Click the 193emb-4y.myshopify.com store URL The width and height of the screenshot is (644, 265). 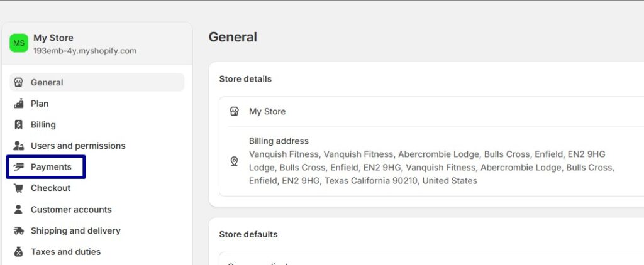point(85,51)
